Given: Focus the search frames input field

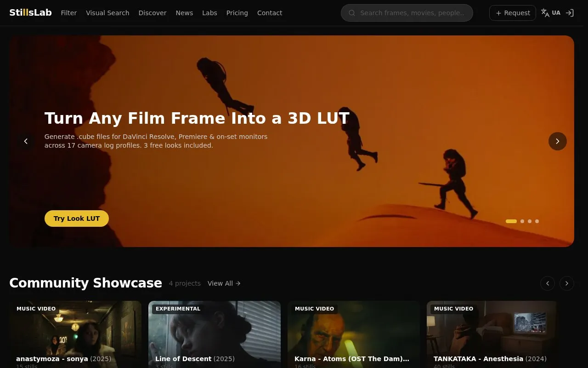Looking at the screenshot, I should [407, 13].
